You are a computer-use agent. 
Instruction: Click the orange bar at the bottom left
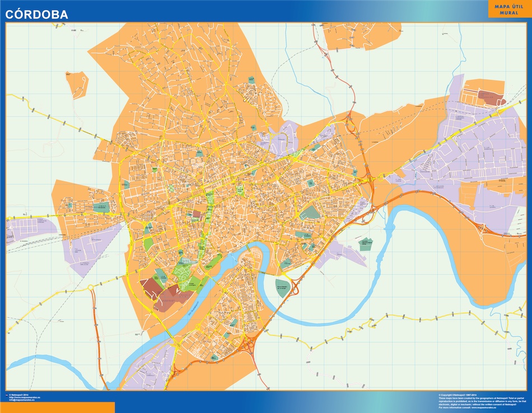[x=57, y=407]
